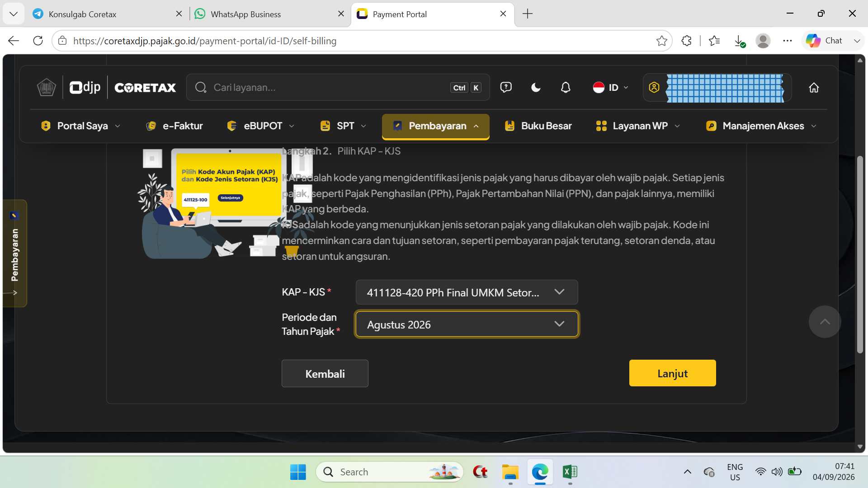Click the user profile badge icon
868x488 pixels.
coord(654,87)
